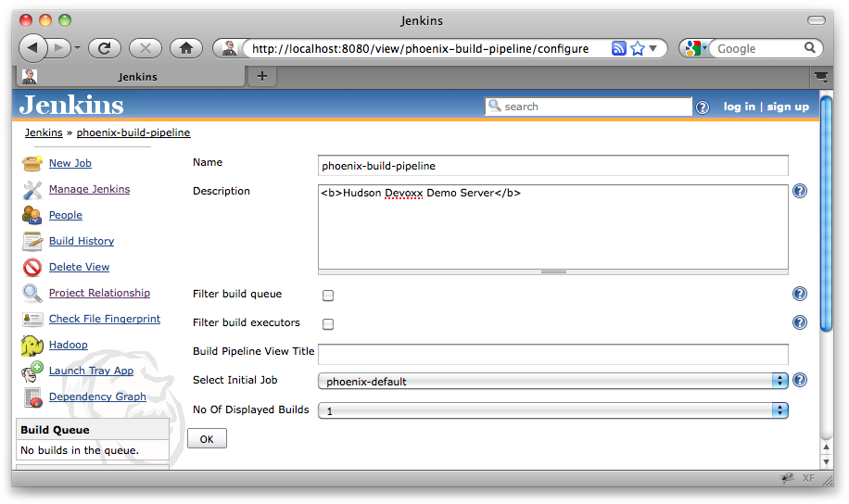Click the People icon in sidebar
Image resolution: width=849 pixels, height=504 pixels.
pos(32,216)
